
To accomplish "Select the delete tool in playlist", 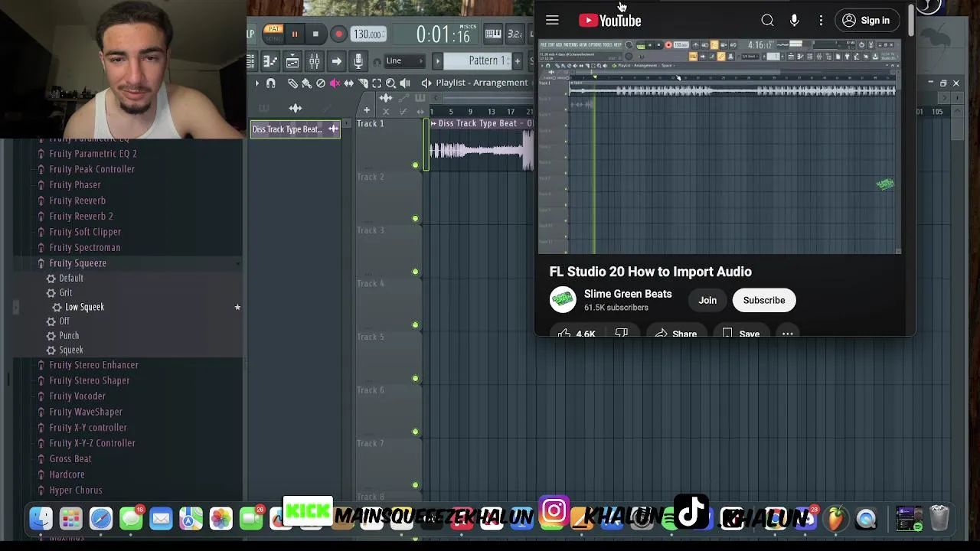I will 321,83.
